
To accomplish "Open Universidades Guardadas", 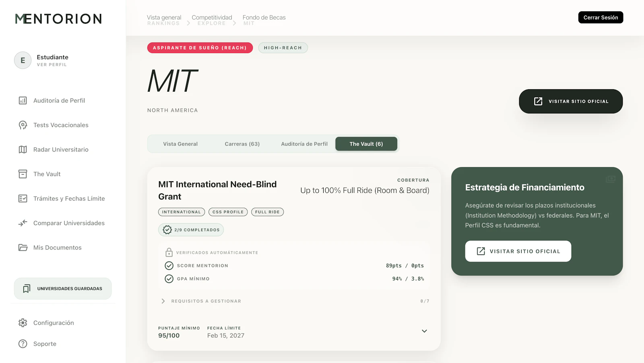I will click(63, 289).
